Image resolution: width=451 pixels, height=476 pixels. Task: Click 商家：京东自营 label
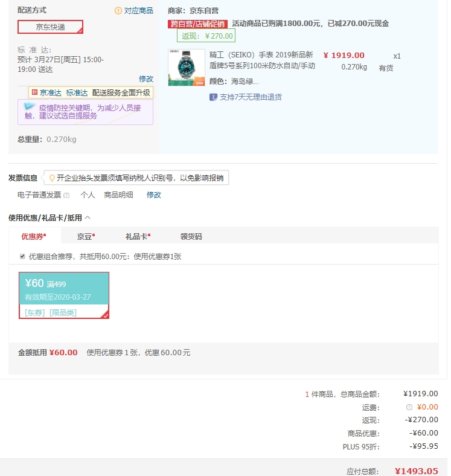pyautogui.click(x=193, y=11)
